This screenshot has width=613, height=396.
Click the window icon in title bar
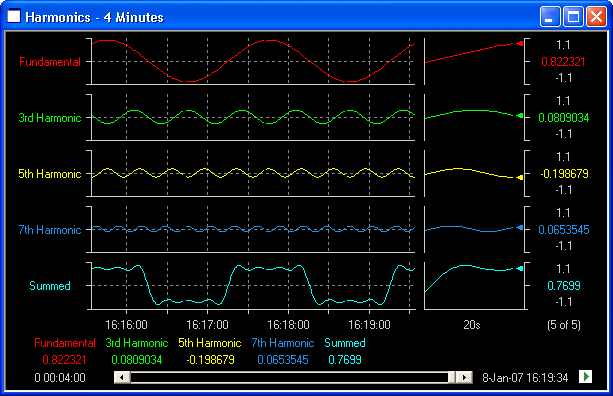[x=14, y=16]
